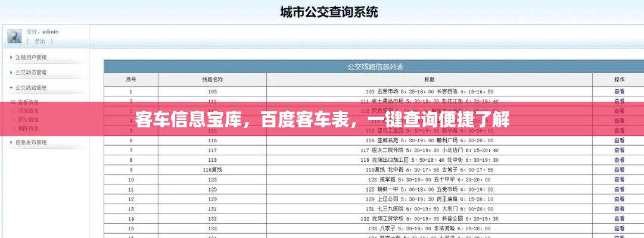Screen dimensions: 644x238
Task: Click 查看 link for route 116
Action: (620, 140)
